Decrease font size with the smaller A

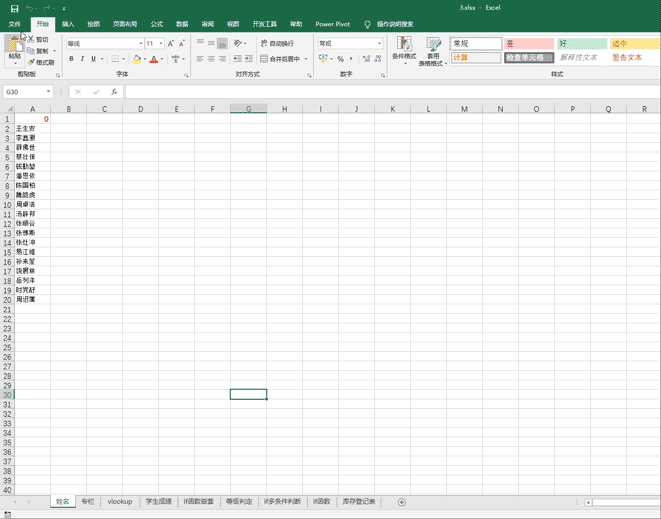point(182,43)
